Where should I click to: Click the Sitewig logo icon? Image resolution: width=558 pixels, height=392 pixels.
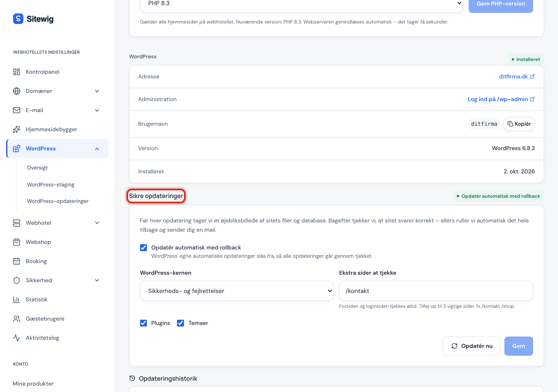(18, 19)
